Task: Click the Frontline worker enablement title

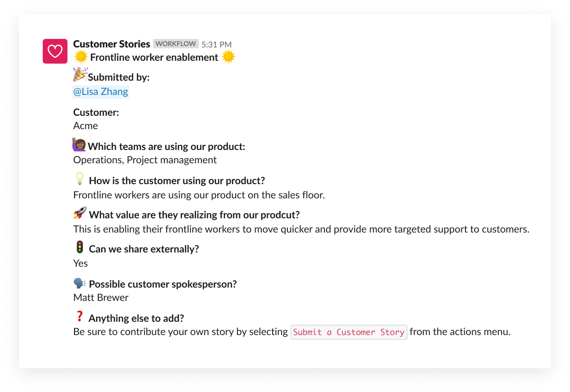Action: pos(154,57)
